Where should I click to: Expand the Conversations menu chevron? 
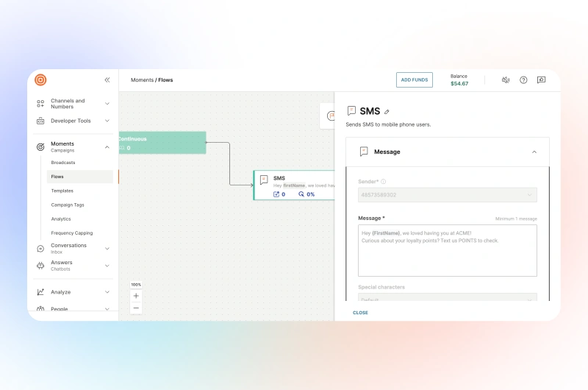[107, 249]
